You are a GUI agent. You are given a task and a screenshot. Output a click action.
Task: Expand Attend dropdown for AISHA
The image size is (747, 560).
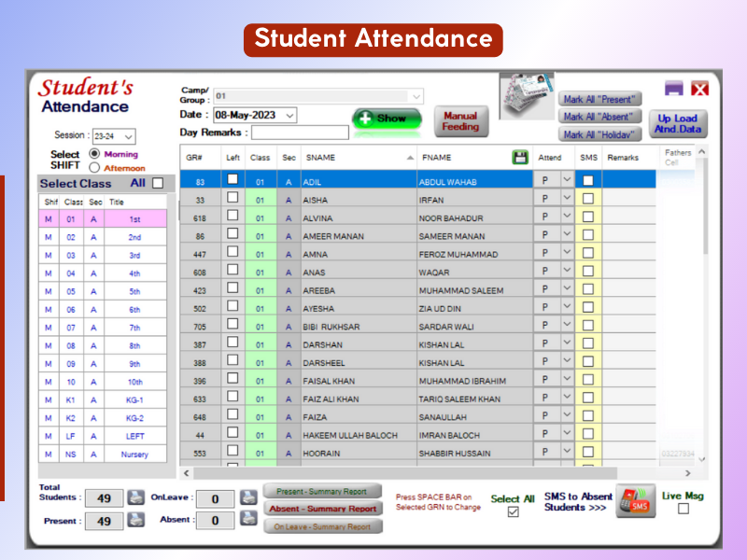click(x=566, y=199)
